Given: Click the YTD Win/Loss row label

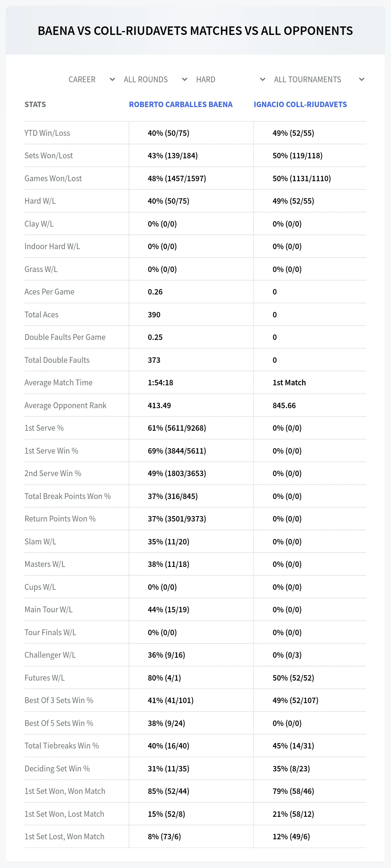Looking at the screenshot, I should coord(47,133).
